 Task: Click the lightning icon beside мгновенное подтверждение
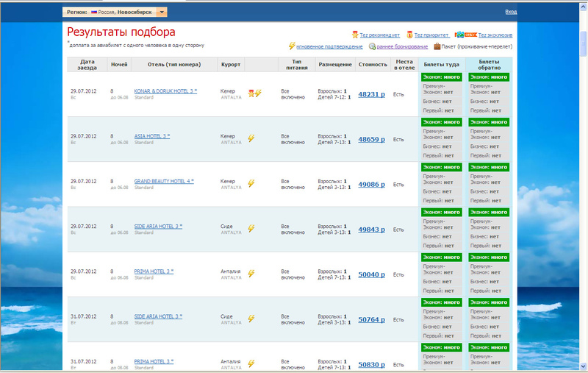pyautogui.click(x=292, y=46)
